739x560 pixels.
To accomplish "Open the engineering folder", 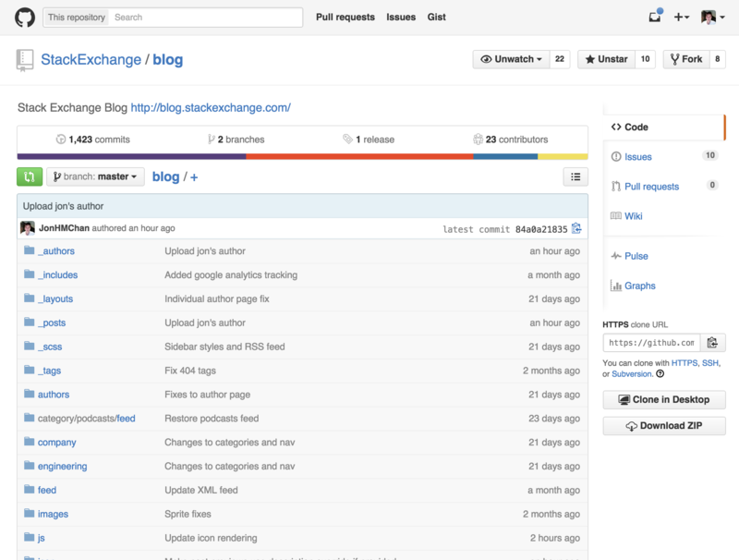I will pos(62,466).
